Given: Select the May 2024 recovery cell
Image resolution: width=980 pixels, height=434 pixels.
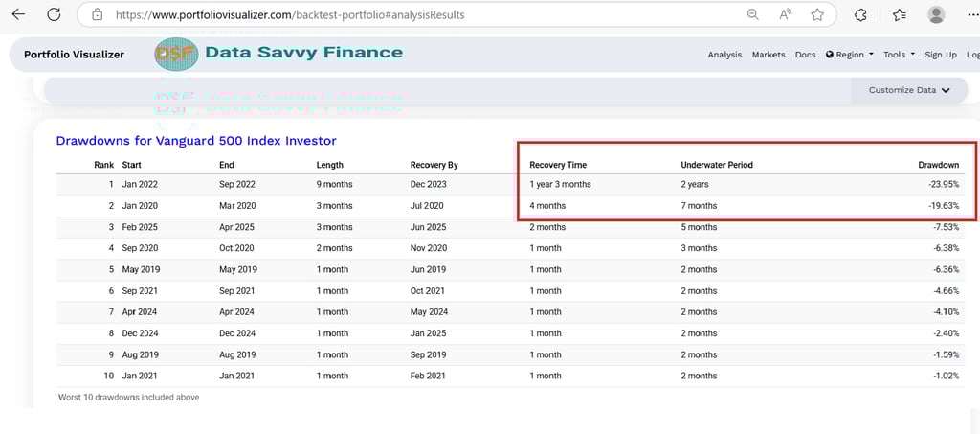Looking at the screenshot, I should pyautogui.click(x=430, y=312).
